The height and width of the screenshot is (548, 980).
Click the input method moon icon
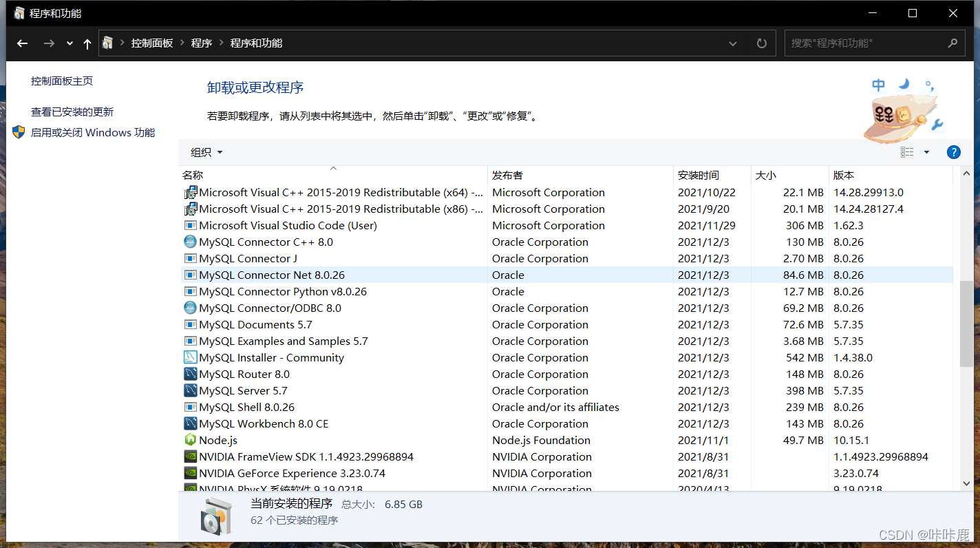click(x=904, y=84)
